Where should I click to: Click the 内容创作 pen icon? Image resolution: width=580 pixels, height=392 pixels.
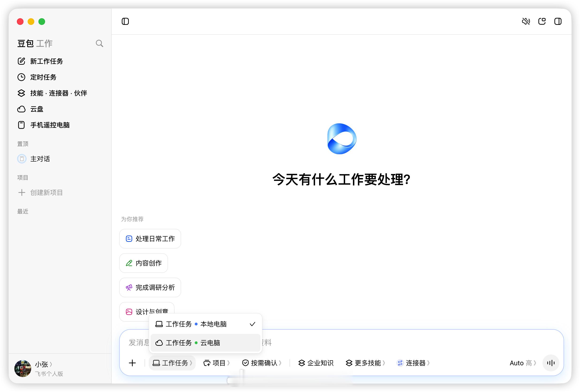point(129,263)
